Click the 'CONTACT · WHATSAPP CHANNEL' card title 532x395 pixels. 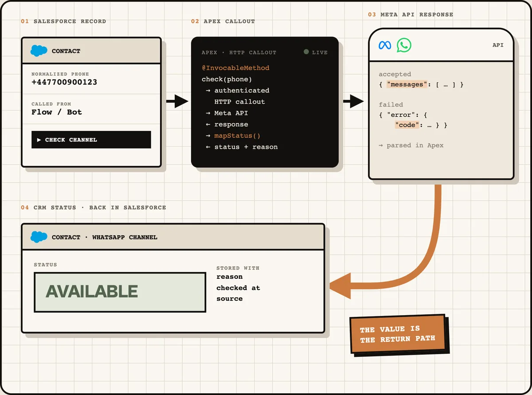[105, 237]
